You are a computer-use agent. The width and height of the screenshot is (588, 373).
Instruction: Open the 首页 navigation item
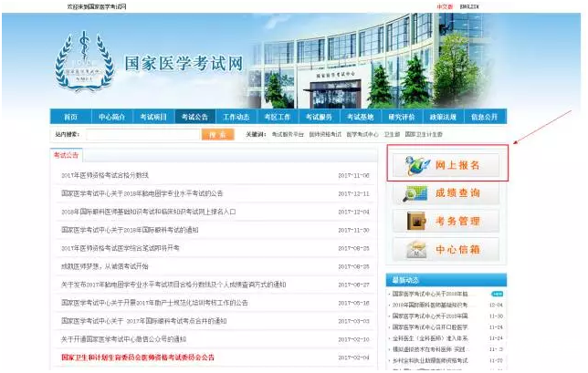tap(70, 118)
